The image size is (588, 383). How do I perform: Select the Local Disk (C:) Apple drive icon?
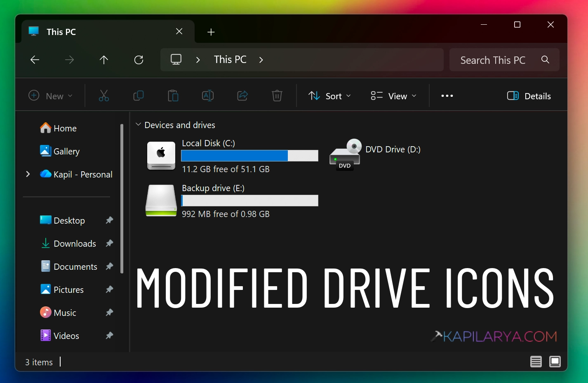[x=161, y=156]
